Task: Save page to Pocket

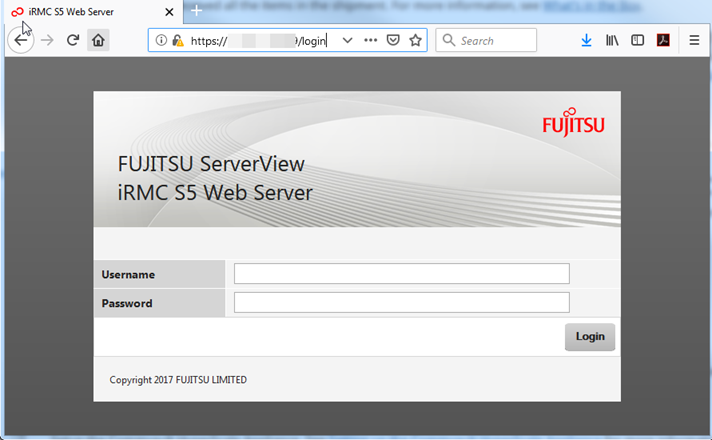Action: (393, 40)
